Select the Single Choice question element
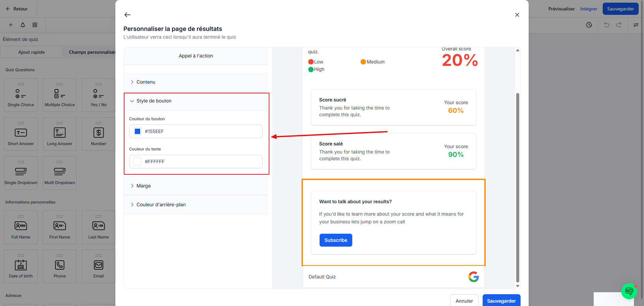 21,95
